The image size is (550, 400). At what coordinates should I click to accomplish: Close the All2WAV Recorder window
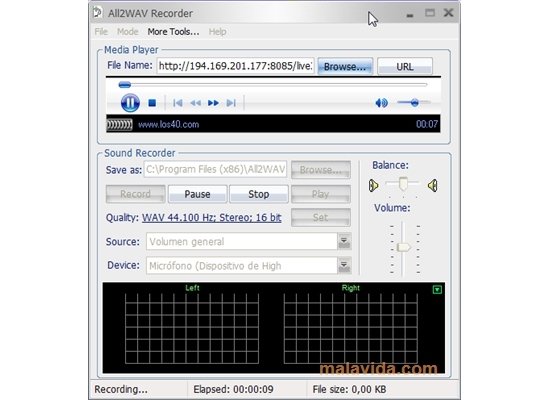click(x=448, y=13)
